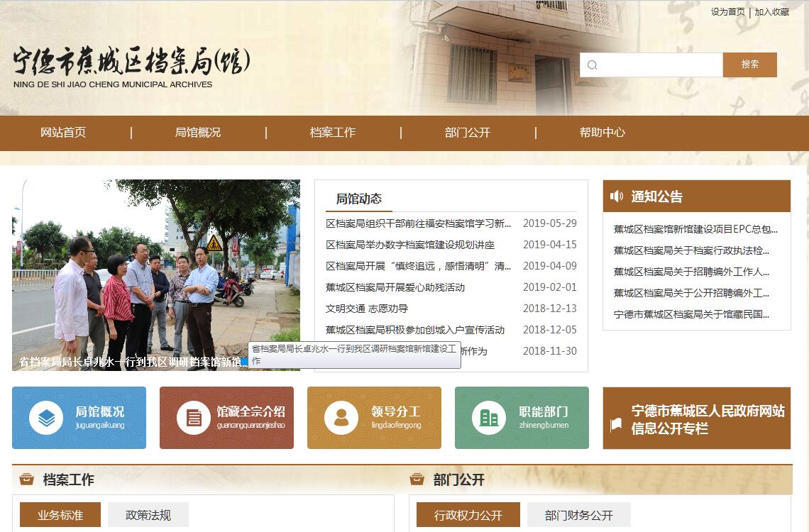
Task: Click the 设为首页 link
Action: point(727,12)
